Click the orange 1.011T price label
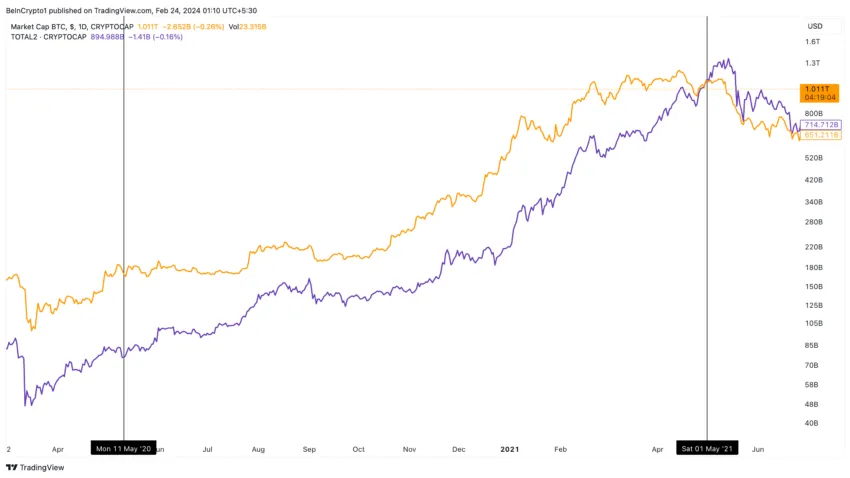The height and width of the screenshot is (478, 850). tap(819, 93)
